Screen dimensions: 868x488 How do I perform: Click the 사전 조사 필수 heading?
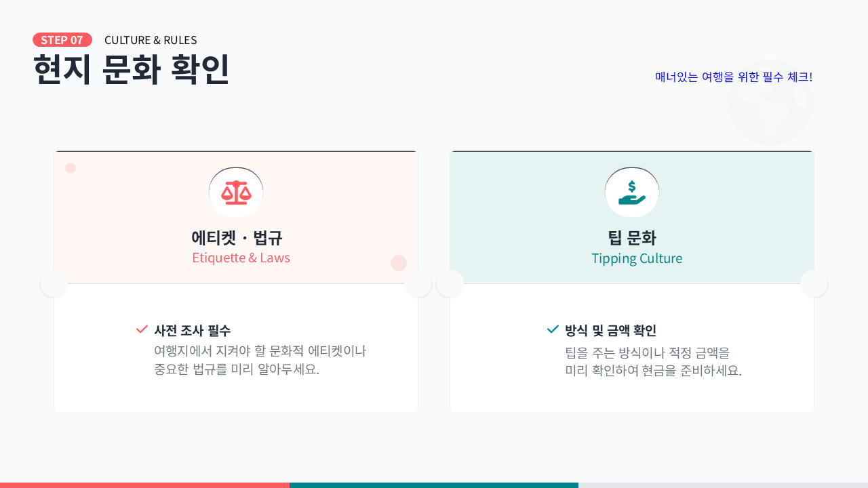[x=192, y=331]
